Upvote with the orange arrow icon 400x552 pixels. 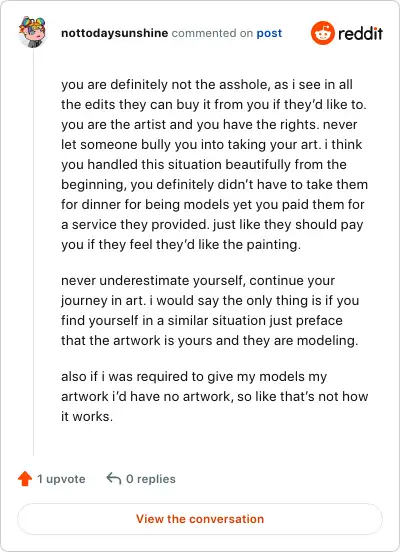click(x=25, y=478)
